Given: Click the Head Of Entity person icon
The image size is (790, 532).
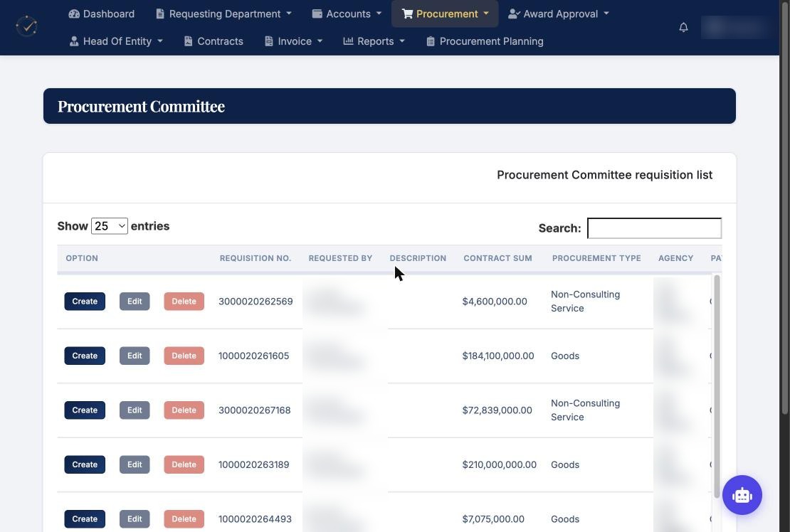Looking at the screenshot, I should tap(74, 41).
